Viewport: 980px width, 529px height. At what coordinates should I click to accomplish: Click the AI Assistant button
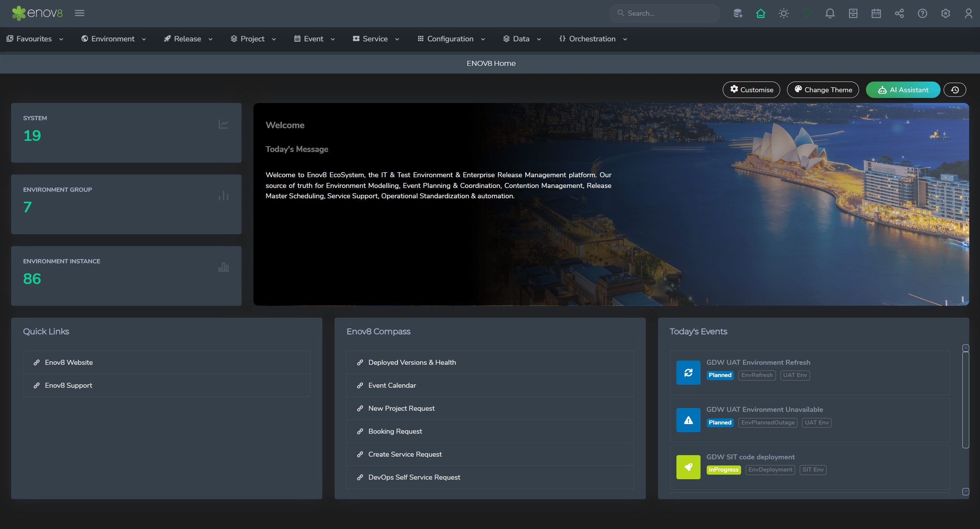[903, 90]
